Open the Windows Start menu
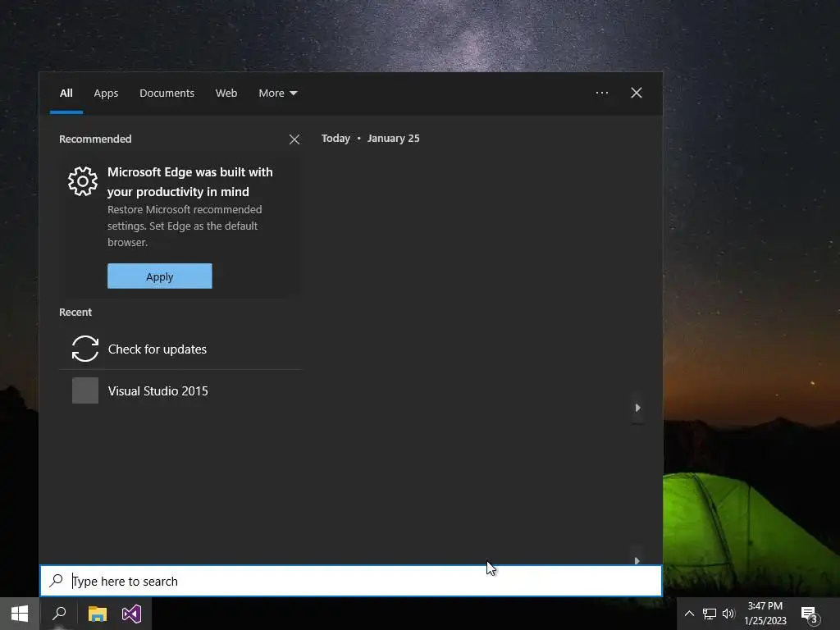Viewport: 840px width, 630px height. (x=20, y=614)
